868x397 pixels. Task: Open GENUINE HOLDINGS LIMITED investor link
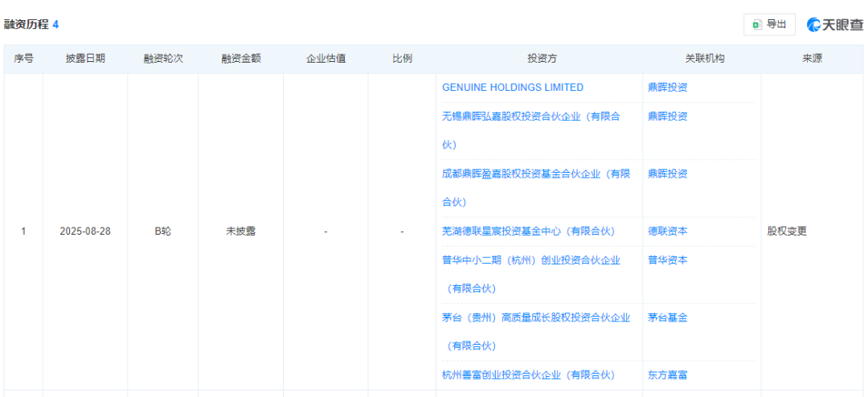513,88
